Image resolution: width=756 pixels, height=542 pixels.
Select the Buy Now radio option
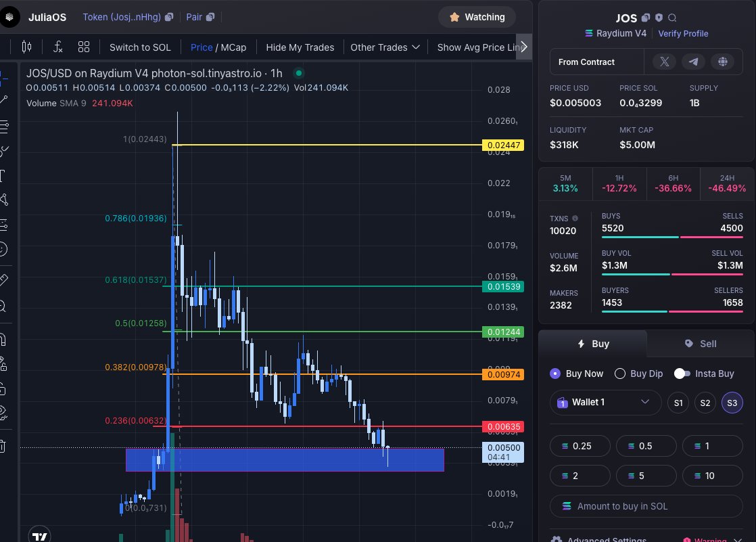pos(555,374)
